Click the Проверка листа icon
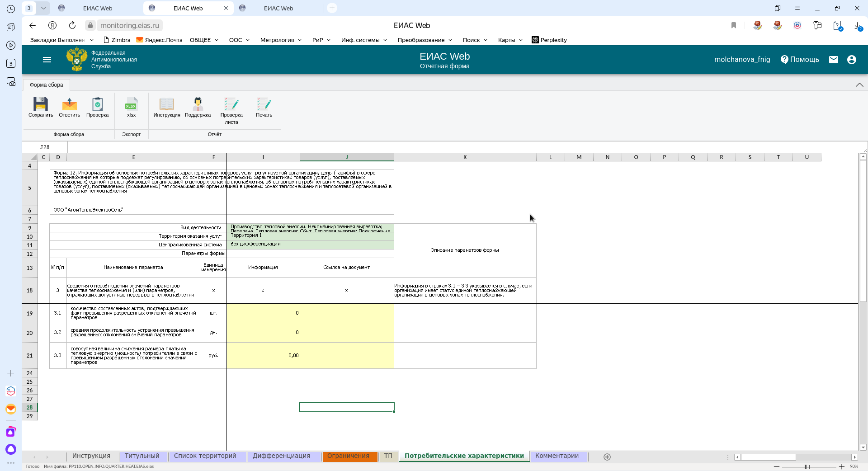This screenshot has height=471, width=868. click(x=231, y=105)
